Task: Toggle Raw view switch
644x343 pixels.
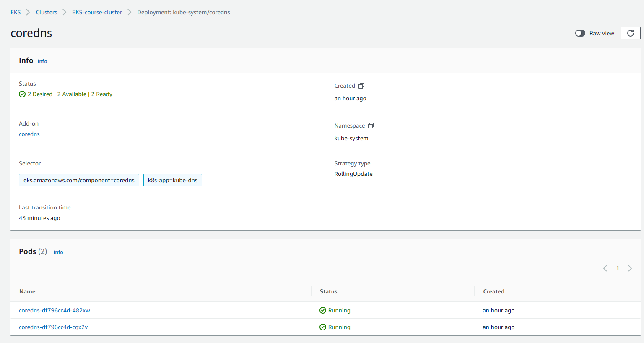Action: coord(580,33)
